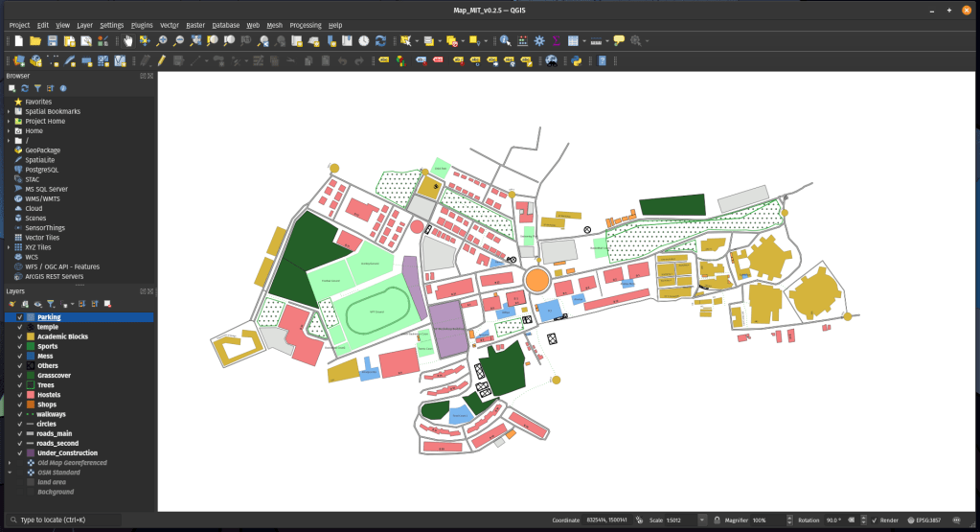Image resolution: width=980 pixels, height=532 pixels.
Task: Click Remove Layer icon in Layers panel
Action: click(x=108, y=303)
